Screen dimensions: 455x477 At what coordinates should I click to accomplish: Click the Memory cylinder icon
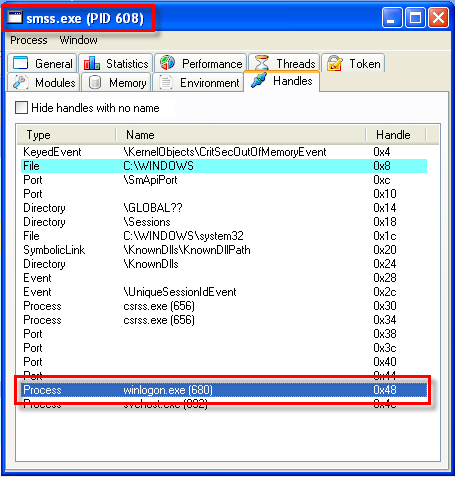coord(95,82)
